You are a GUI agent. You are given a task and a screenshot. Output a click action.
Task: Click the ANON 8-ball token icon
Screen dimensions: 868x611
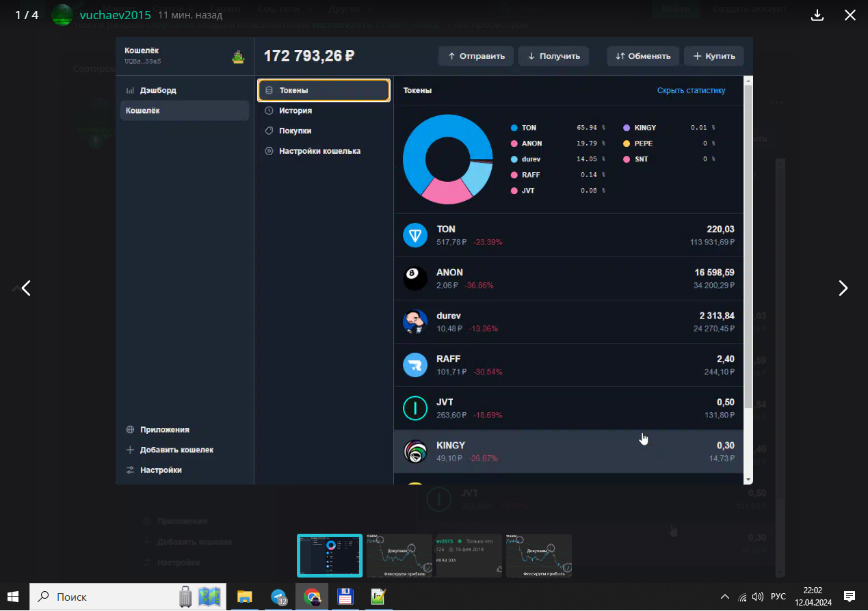click(x=415, y=278)
